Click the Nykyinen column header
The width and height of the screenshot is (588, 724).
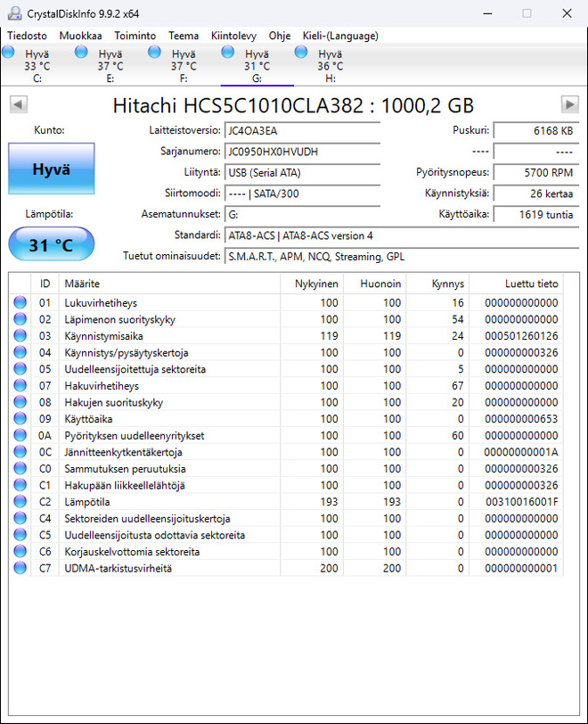click(x=312, y=284)
